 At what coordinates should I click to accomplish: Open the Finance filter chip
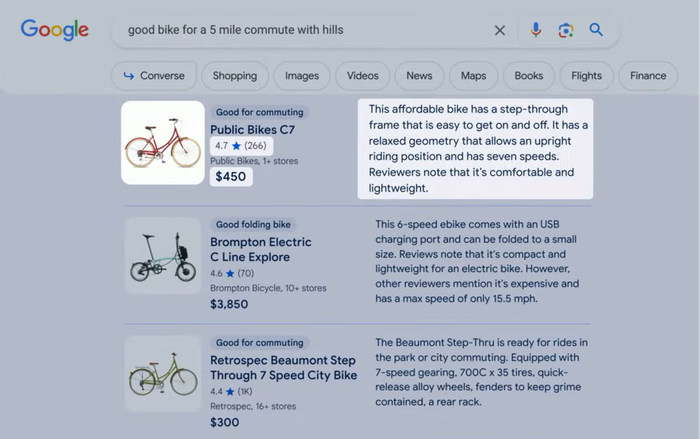pos(648,76)
